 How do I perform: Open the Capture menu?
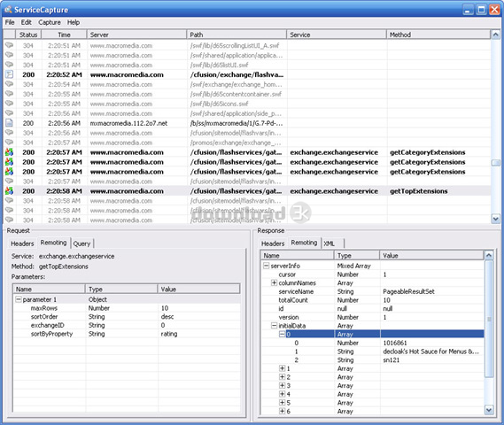tap(50, 22)
